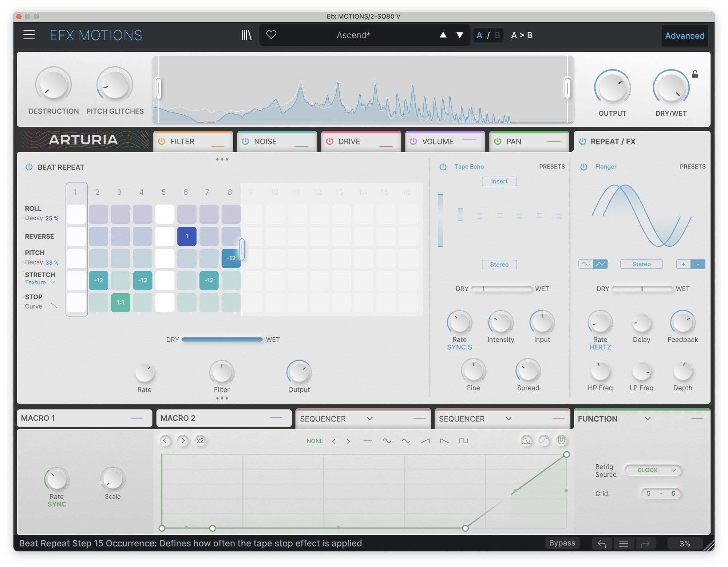Open the Retrig Source CLOCK dropdown

click(653, 470)
